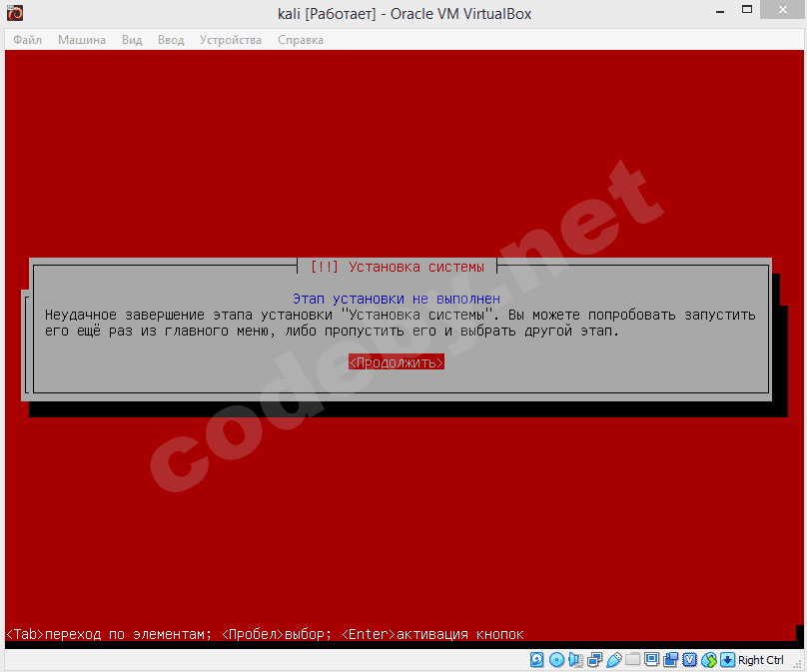Click the 'Неудачное завершение этапа установки' message line
Image resolution: width=807 pixels, height=672 pixels.
[x=400, y=315]
